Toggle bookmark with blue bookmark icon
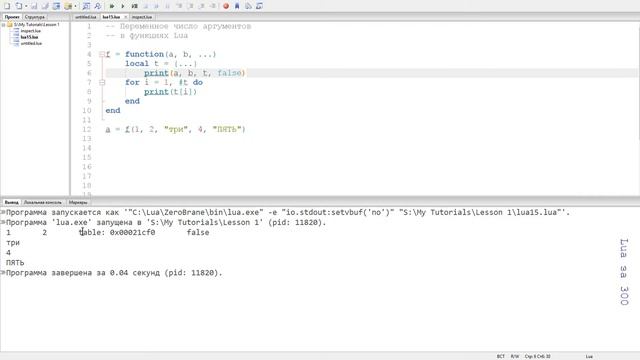 coord(237,6)
